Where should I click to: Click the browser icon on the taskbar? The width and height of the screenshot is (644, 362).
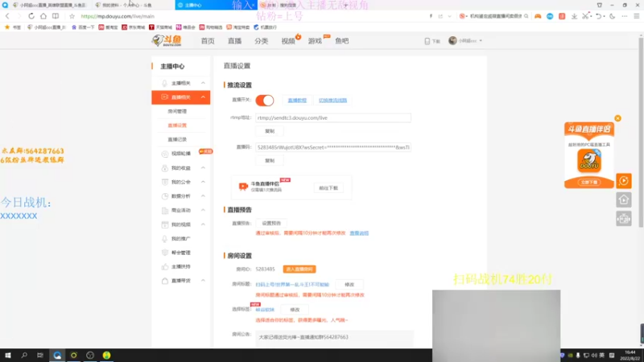(57, 355)
